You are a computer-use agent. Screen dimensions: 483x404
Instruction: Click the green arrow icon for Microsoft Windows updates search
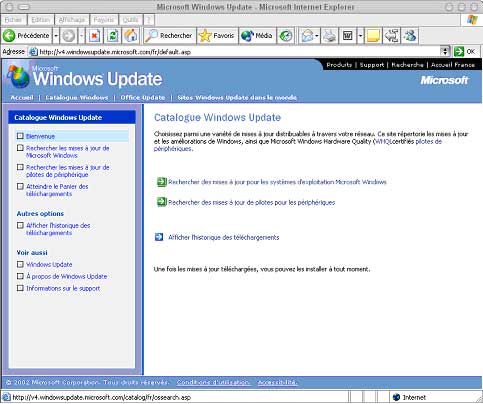point(162,182)
